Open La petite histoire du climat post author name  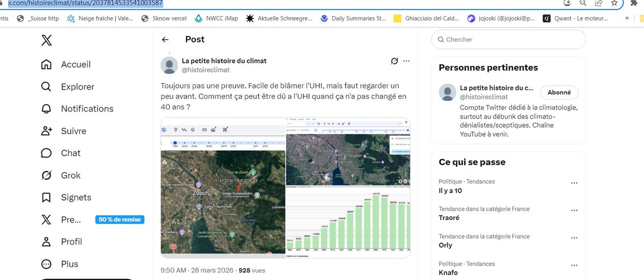[x=224, y=61]
